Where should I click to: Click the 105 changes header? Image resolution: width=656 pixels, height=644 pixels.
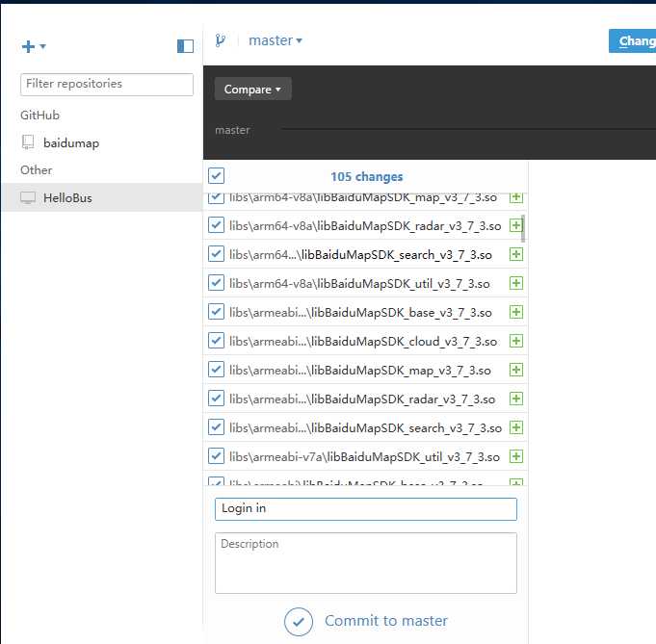tap(366, 176)
